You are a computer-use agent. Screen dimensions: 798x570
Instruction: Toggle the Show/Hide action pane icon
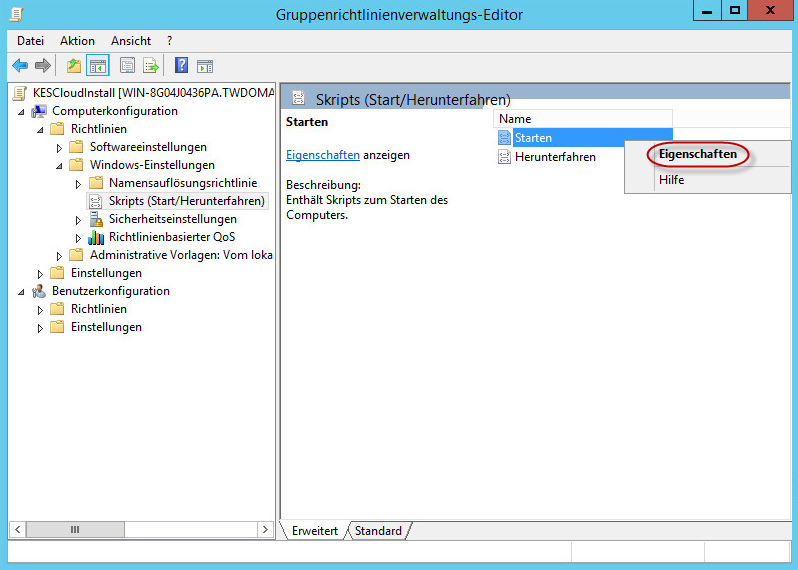[205, 66]
